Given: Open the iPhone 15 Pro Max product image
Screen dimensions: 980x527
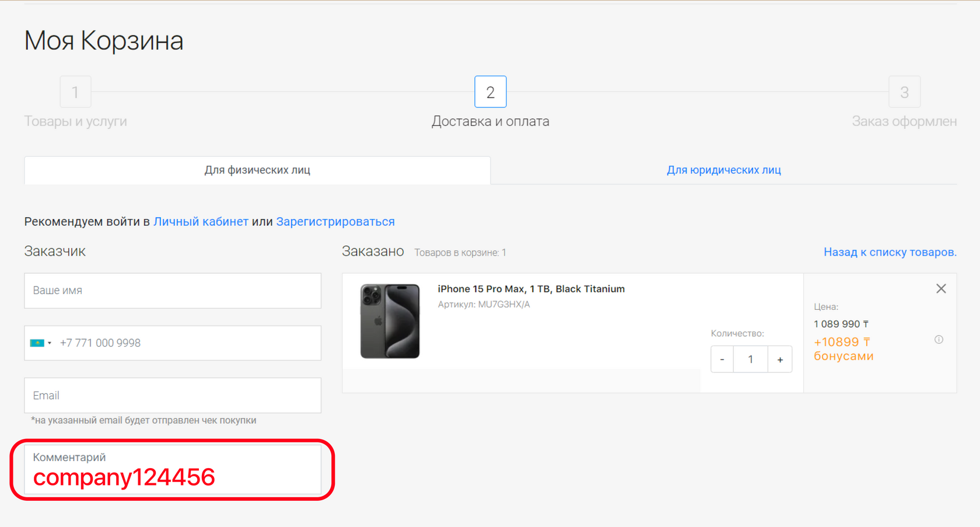Looking at the screenshot, I should (x=390, y=321).
